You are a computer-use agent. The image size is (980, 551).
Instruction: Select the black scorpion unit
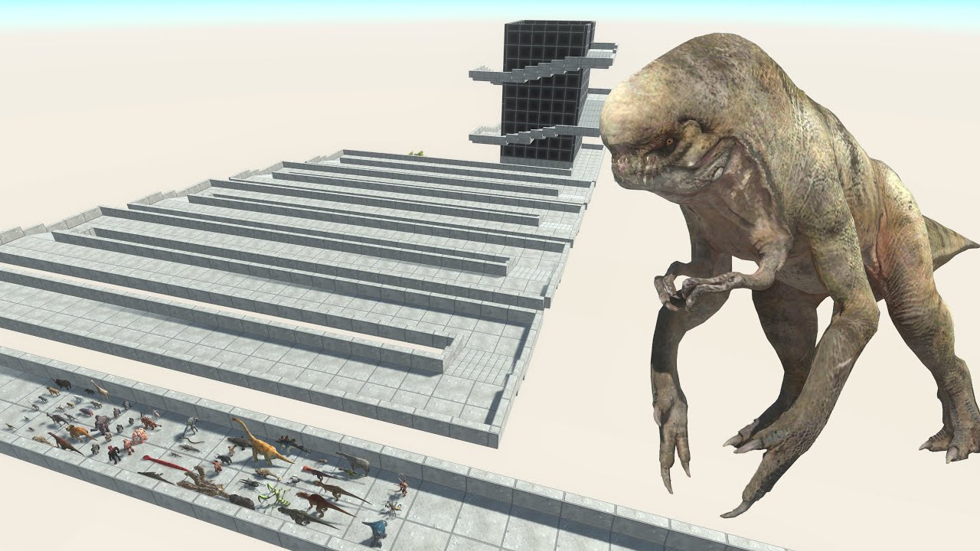click(294, 481)
